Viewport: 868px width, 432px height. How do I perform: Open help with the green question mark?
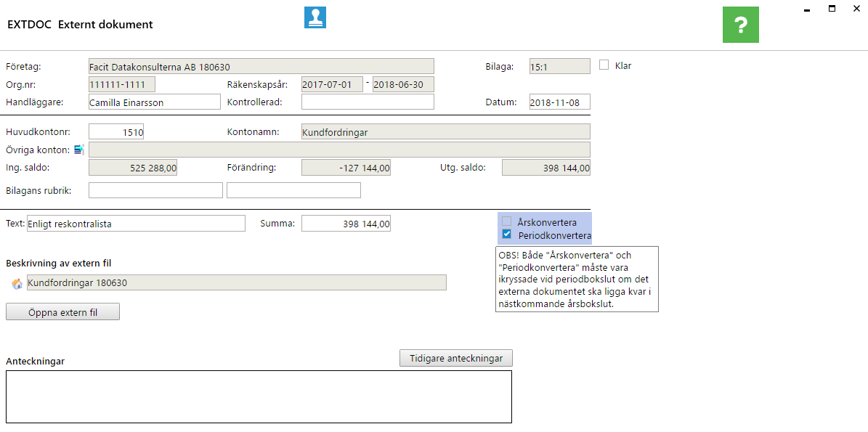(741, 25)
